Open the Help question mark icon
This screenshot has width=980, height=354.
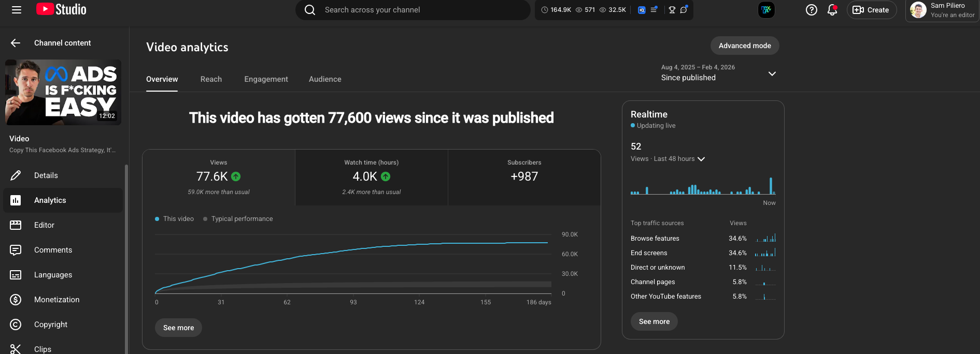(812, 10)
